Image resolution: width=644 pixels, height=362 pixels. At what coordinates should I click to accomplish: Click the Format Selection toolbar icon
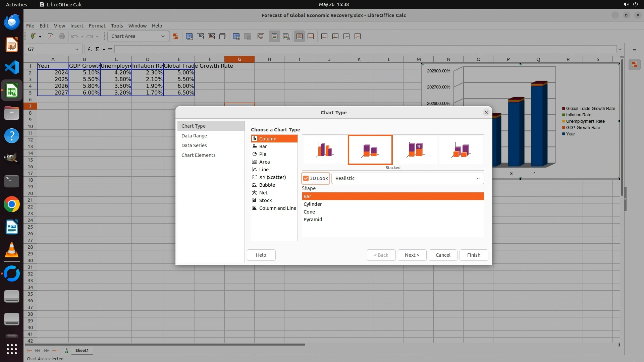coord(175,36)
